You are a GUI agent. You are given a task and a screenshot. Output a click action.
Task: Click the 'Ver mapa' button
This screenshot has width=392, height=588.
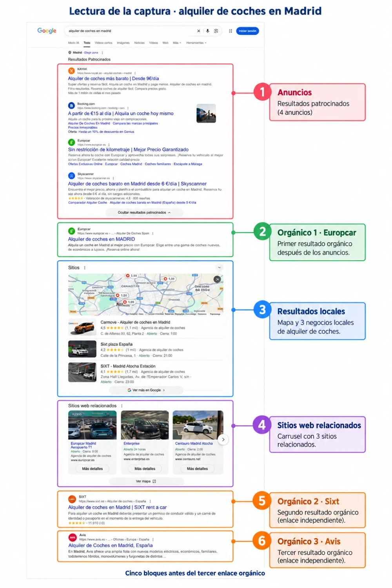click(146, 481)
